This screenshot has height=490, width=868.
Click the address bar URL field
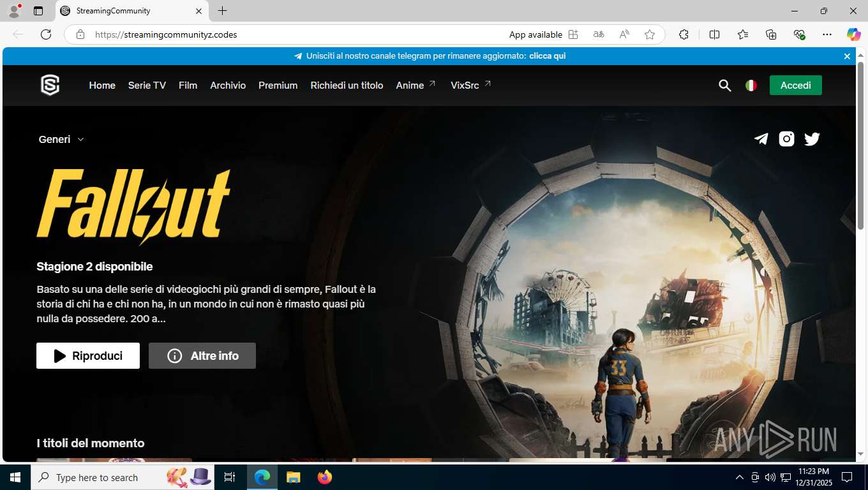294,34
